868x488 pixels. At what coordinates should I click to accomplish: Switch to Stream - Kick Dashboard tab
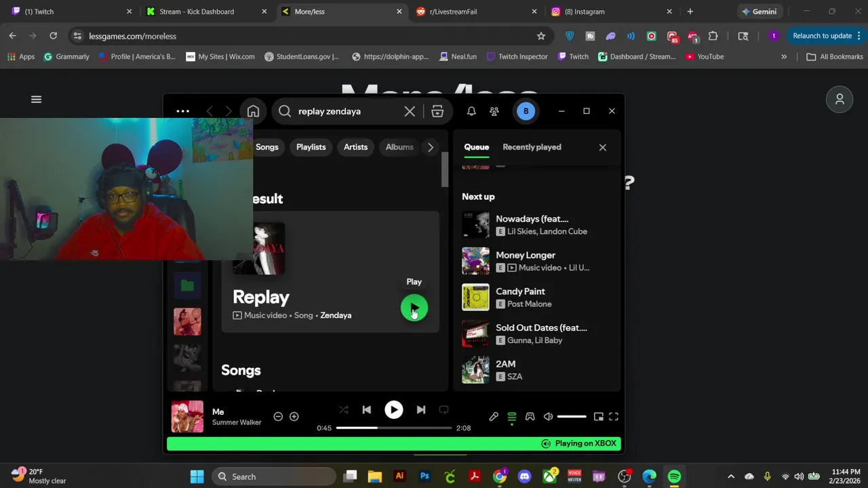coord(205,12)
